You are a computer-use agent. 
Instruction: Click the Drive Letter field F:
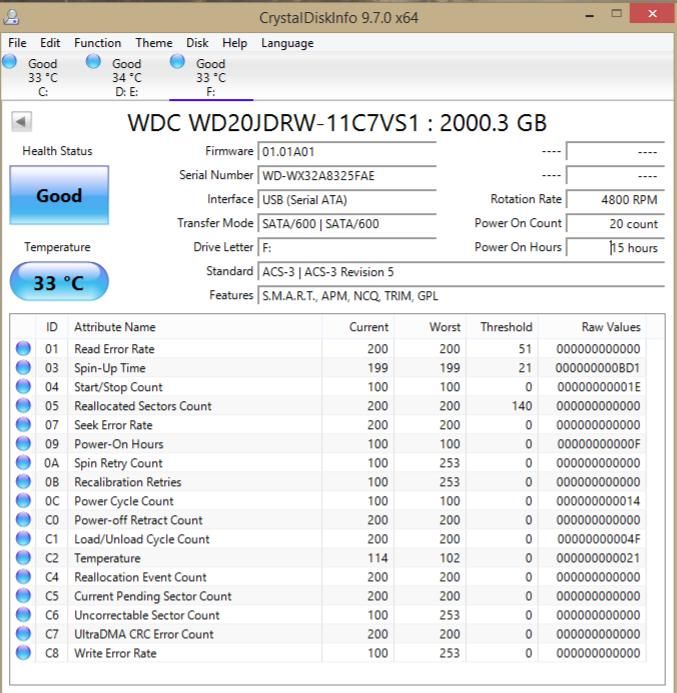(347, 248)
